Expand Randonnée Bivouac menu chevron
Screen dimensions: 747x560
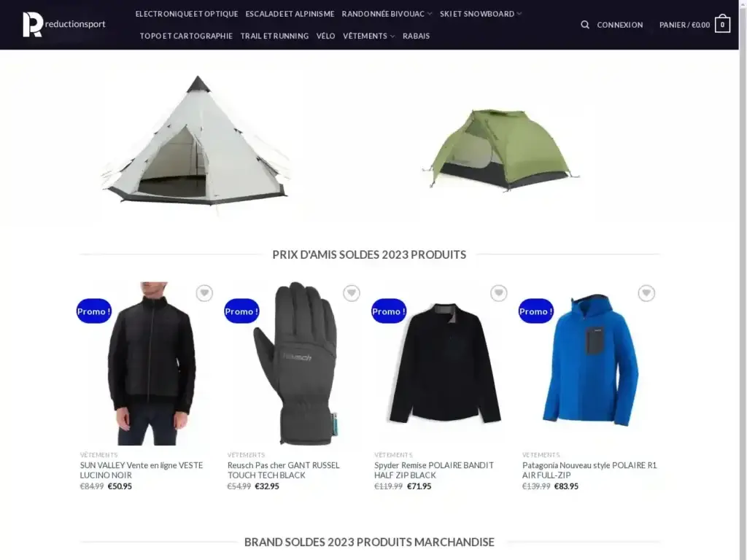430,14
